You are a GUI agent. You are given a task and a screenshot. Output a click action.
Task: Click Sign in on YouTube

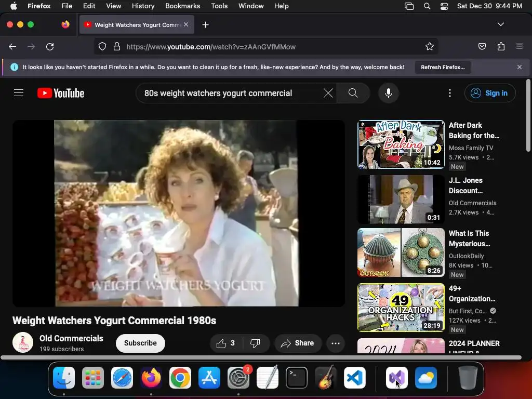coord(490,93)
